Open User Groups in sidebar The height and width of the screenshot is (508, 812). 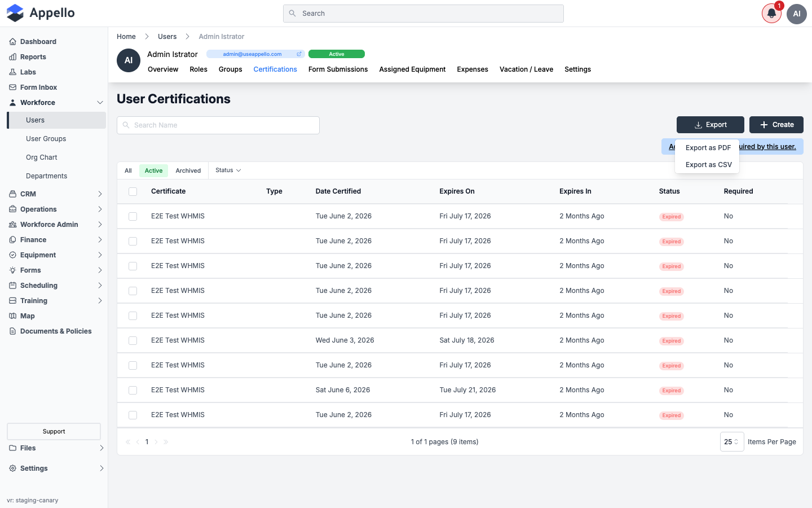click(46, 139)
